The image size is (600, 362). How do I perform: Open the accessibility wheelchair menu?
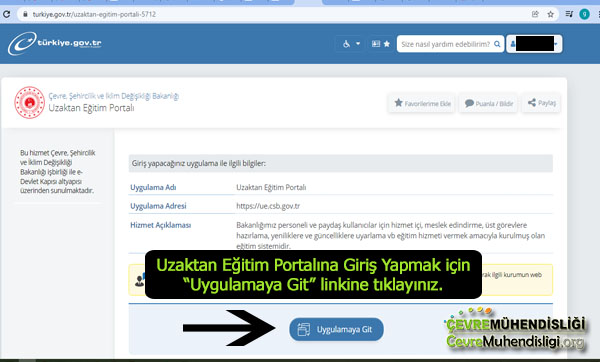(351, 44)
